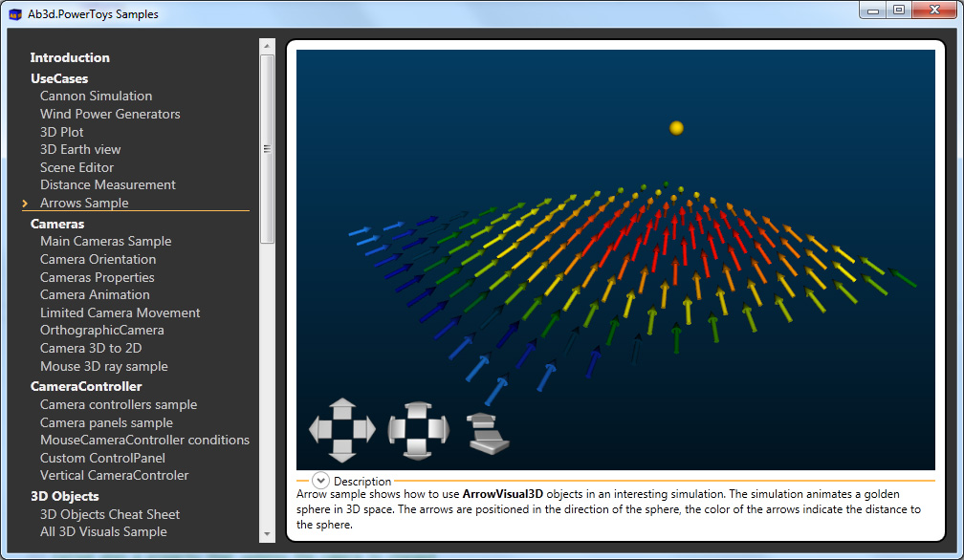This screenshot has height=560, width=964.
Task: Open the Cannon Simulation sample
Action: (96, 96)
